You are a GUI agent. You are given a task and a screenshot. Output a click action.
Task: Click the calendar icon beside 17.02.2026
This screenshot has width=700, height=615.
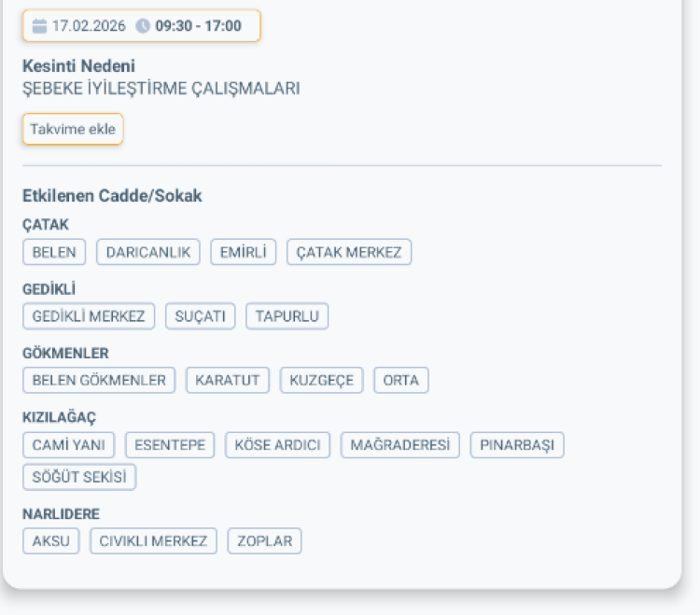point(39,26)
